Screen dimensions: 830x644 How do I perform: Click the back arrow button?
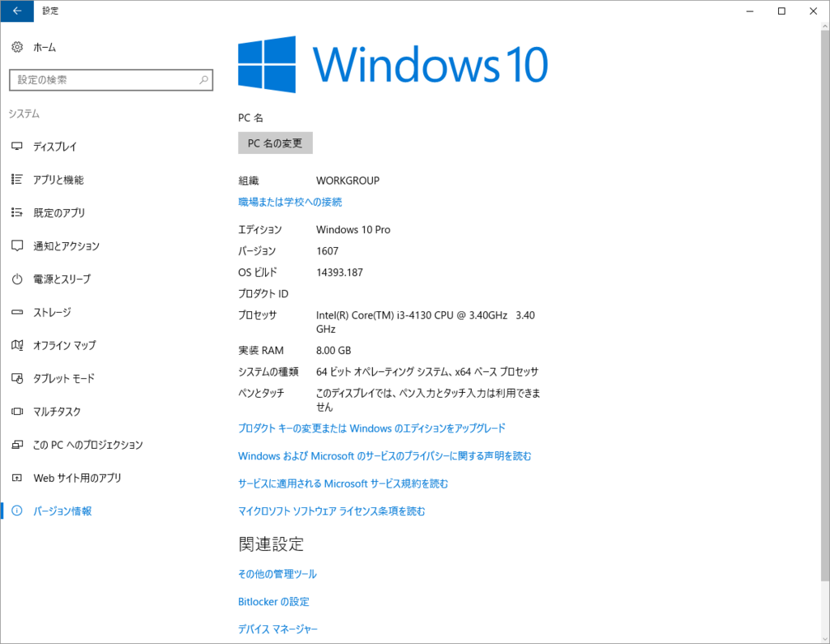(x=17, y=11)
